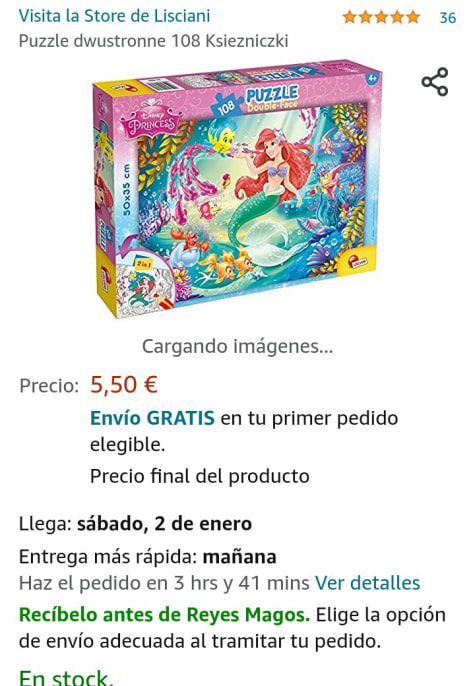Click the Puzzle dwustronne 108 Ksiezniczki title
475x686 pixels.
click(154, 41)
